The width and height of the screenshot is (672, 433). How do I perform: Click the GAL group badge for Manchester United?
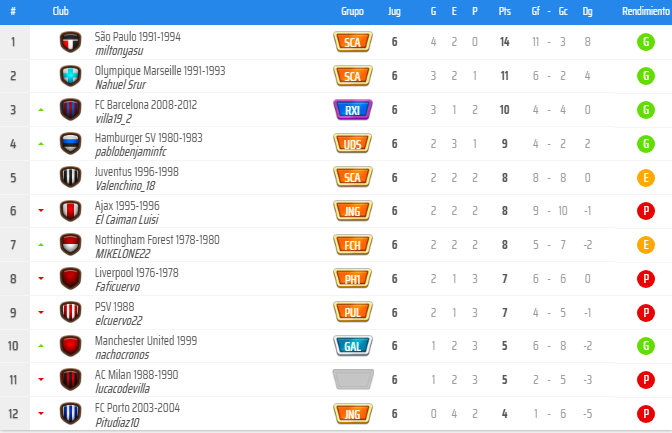[x=352, y=345]
